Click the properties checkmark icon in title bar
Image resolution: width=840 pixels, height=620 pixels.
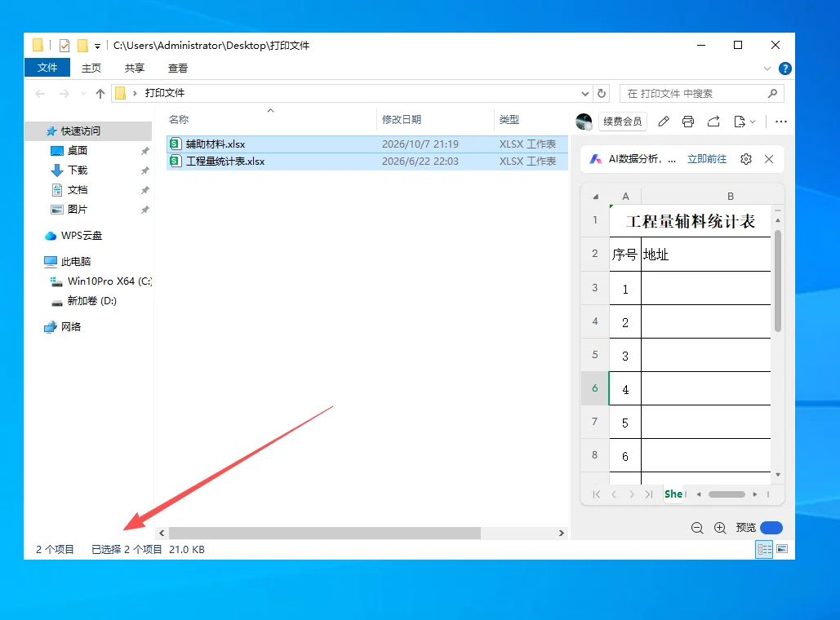64,46
